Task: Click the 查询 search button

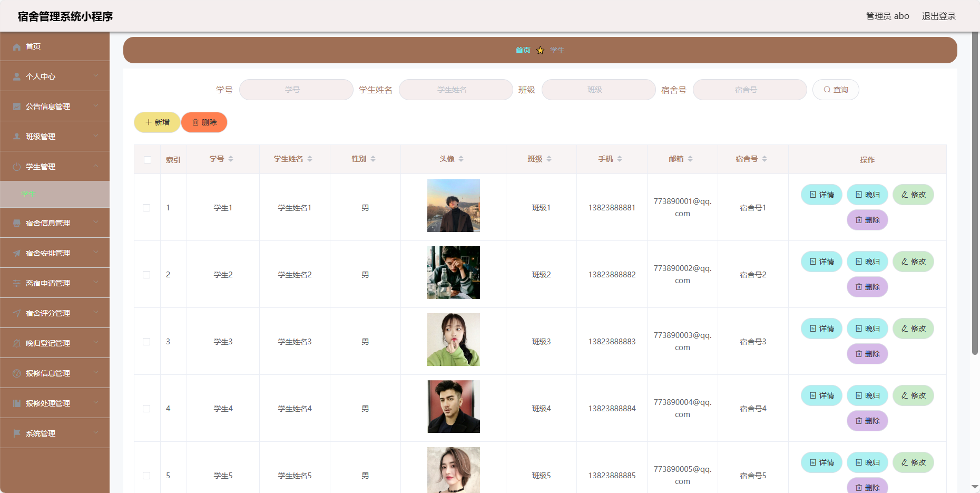Action: coord(836,90)
